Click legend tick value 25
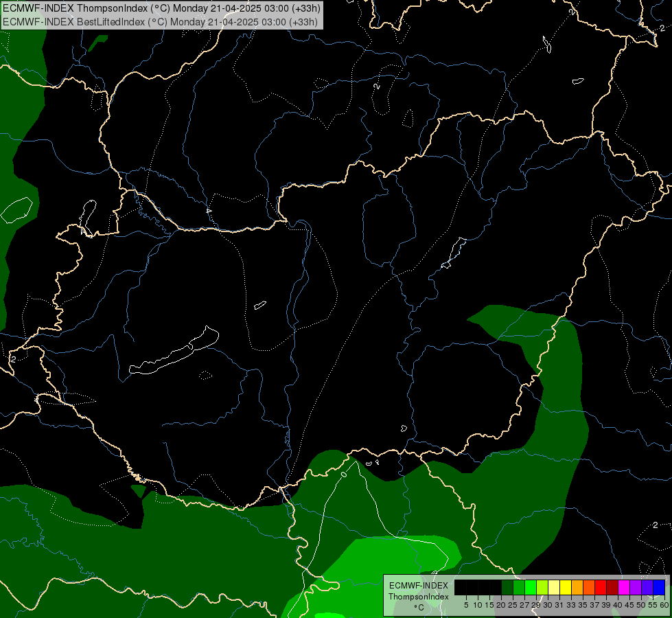The height and width of the screenshot is (618, 672). pyautogui.click(x=513, y=605)
